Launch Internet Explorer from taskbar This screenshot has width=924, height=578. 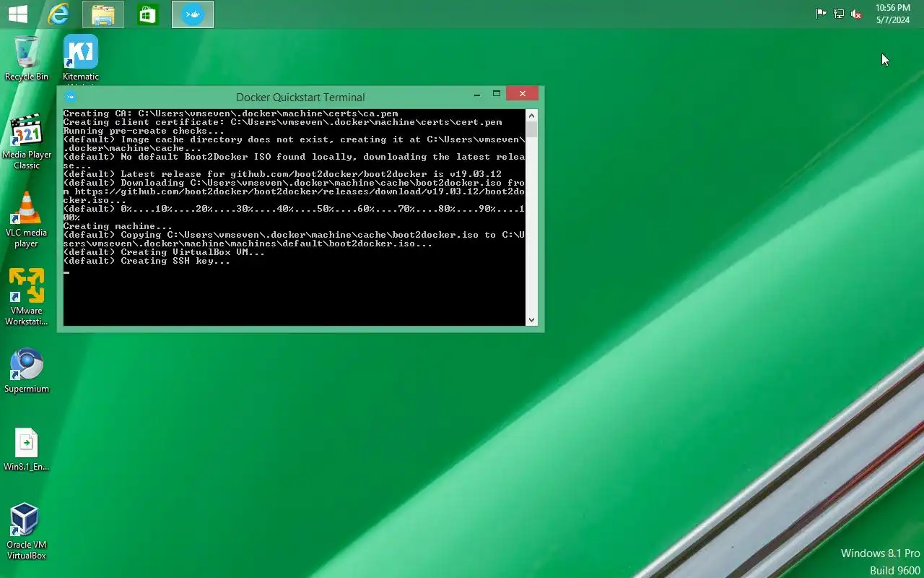(58, 14)
